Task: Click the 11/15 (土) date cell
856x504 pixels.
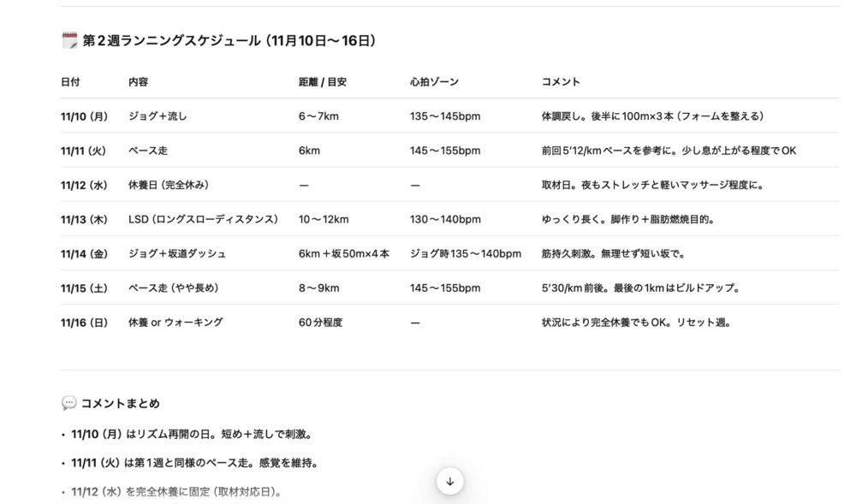Action: coord(84,288)
